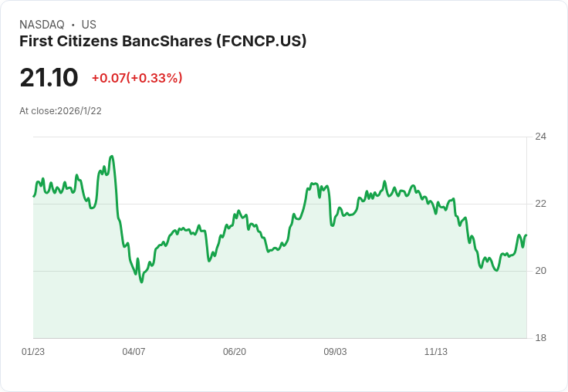Click the NASDAQ exchange label
This screenshot has width=568, height=392.
click(42, 25)
